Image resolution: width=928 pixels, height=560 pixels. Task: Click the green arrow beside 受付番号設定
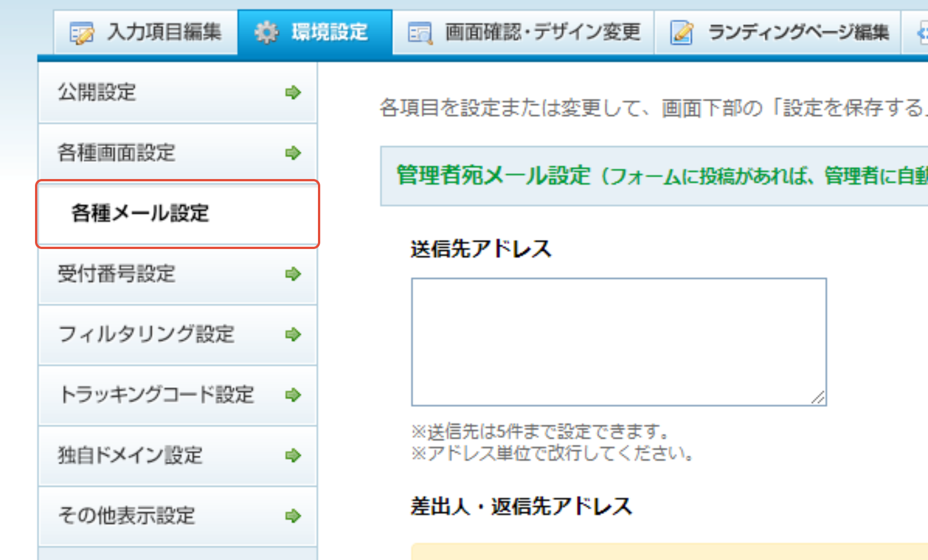click(293, 274)
